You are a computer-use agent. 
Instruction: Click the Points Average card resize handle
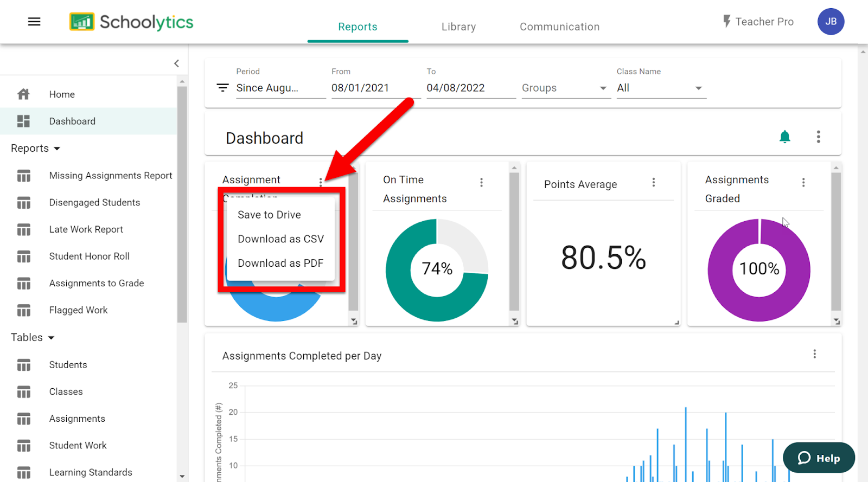pyautogui.click(x=676, y=322)
